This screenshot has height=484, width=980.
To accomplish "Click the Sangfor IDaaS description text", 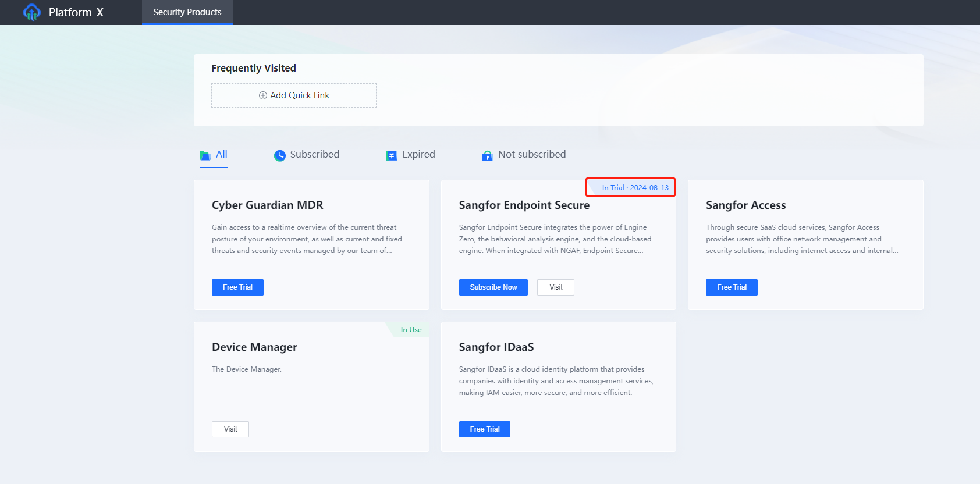I will pyautogui.click(x=556, y=381).
